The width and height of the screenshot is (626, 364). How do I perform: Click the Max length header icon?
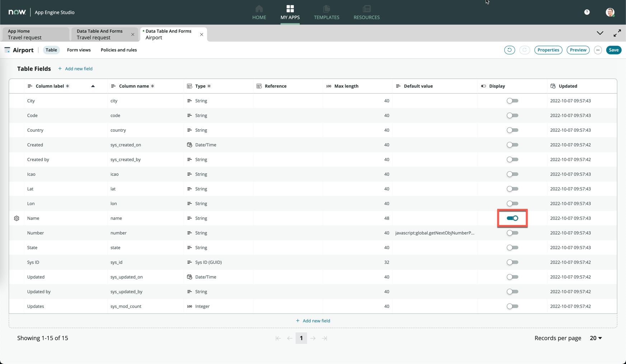coord(329,86)
